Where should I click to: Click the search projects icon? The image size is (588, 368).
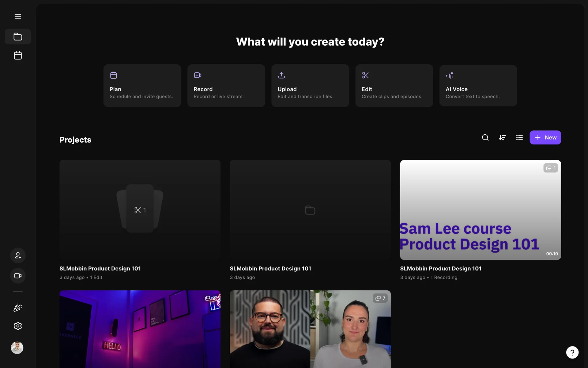[x=485, y=138]
